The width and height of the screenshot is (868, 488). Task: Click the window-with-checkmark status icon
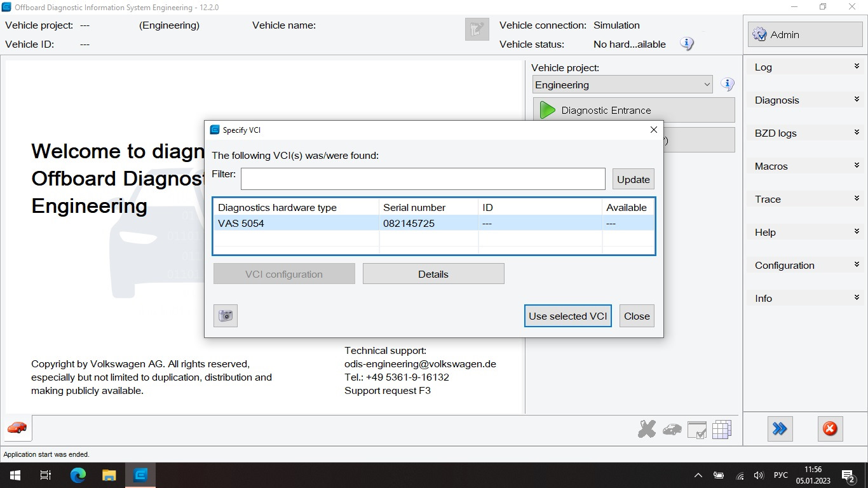click(x=697, y=430)
